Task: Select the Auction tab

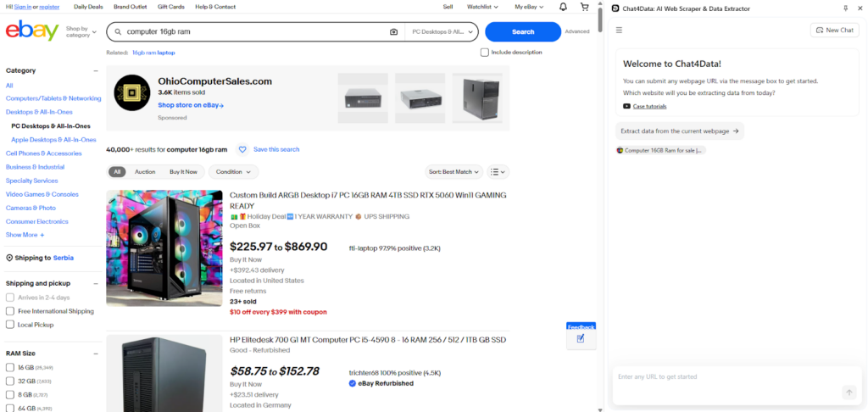Action: [145, 171]
